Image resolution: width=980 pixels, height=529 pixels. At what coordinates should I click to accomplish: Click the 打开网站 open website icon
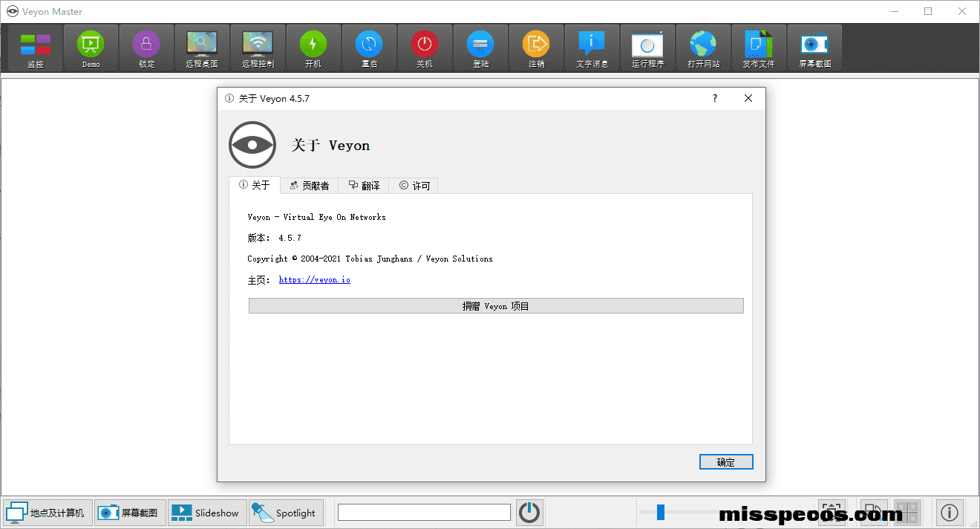pos(703,49)
